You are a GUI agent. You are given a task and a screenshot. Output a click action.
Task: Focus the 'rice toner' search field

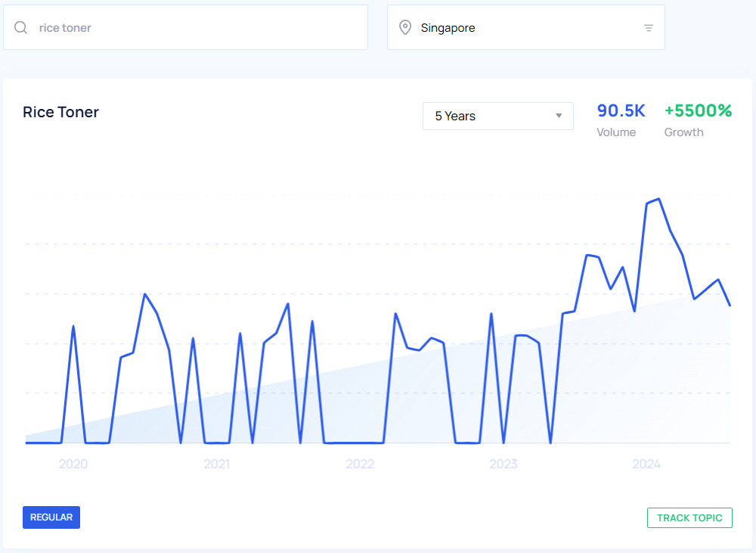point(197,28)
